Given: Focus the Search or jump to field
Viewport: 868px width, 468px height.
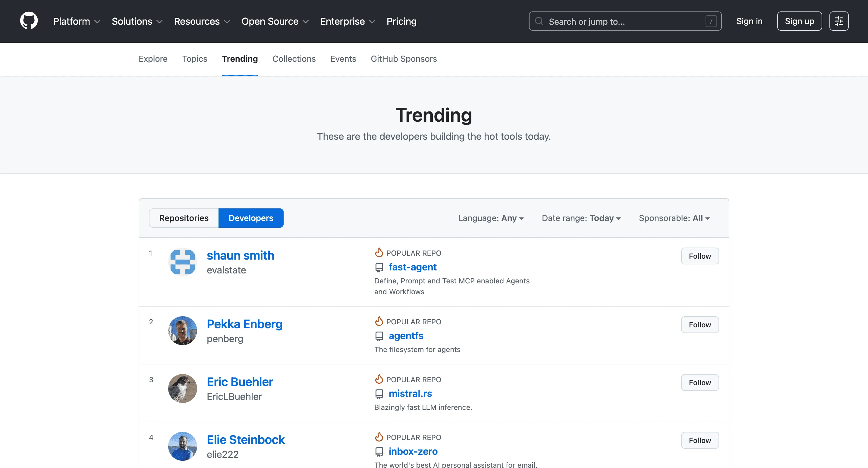Looking at the screenshot, I should click(x=625, y=21).
